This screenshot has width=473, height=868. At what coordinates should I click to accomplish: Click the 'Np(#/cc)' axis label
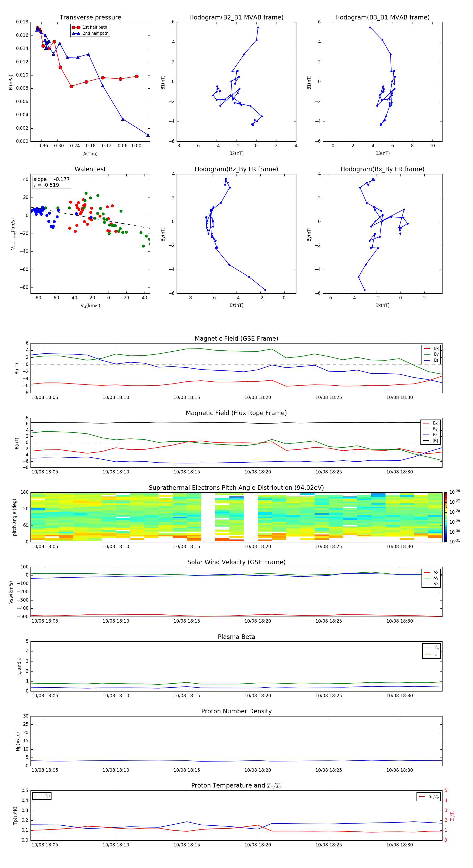tap(18, 741)
